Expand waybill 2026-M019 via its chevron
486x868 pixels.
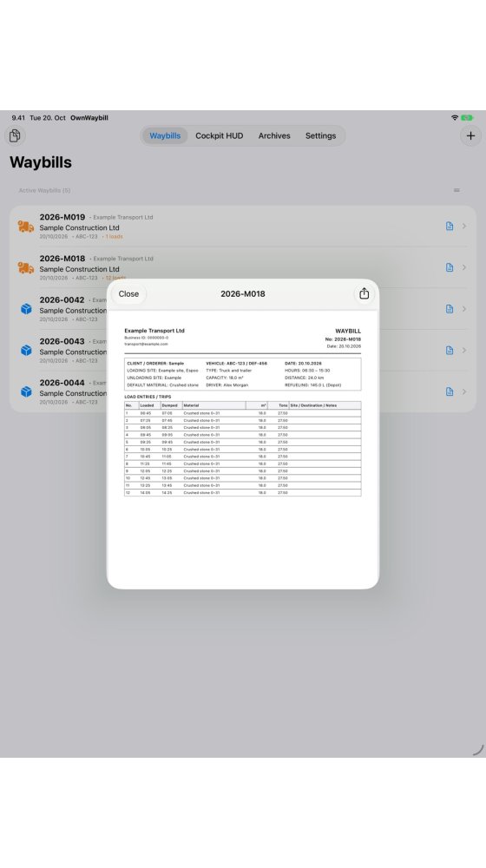(464, 226)
